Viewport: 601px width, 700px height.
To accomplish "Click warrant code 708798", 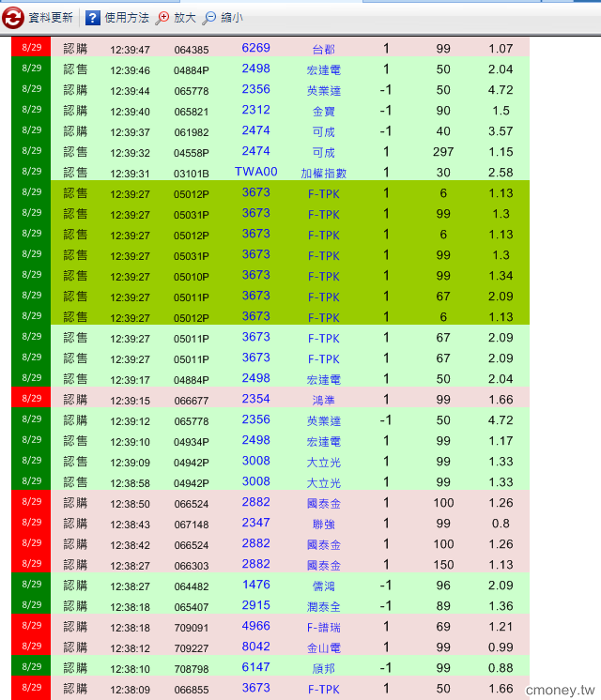I will (192, 669).
